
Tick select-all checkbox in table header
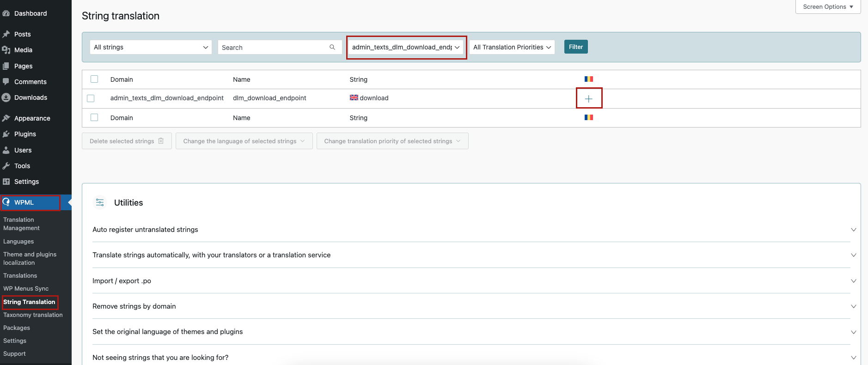point(94,79)
